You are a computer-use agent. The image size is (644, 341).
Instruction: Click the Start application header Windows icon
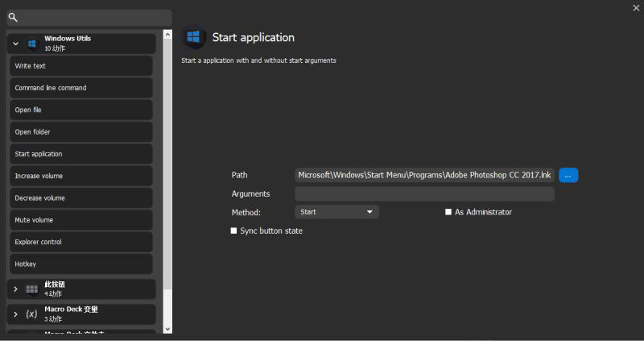[193, 38]
